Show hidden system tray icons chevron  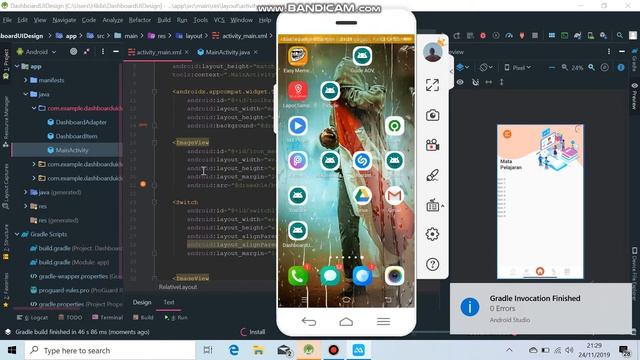pos(509,350)
